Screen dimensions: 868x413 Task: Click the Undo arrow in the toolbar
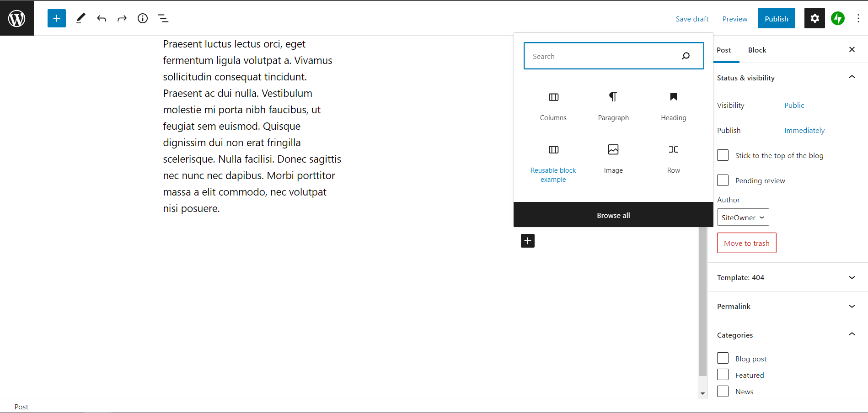click(x=101, y=18)
